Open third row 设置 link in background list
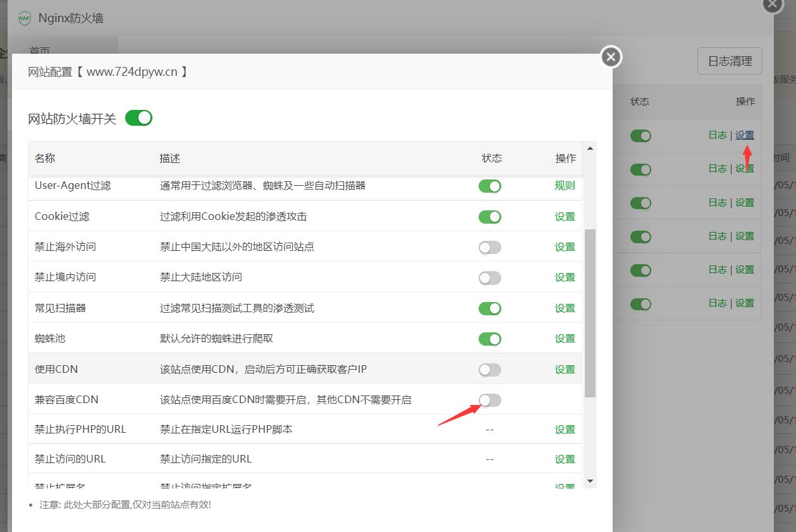Image resolution: width=796 pixels, height=532 pixels. click(x=745, y=203)
